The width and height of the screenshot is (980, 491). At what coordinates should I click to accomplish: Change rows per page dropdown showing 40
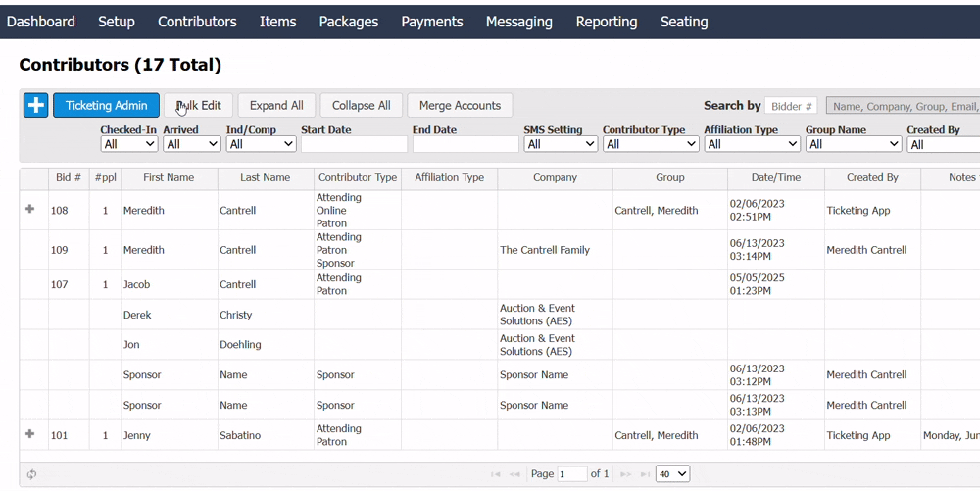(672, 474)
